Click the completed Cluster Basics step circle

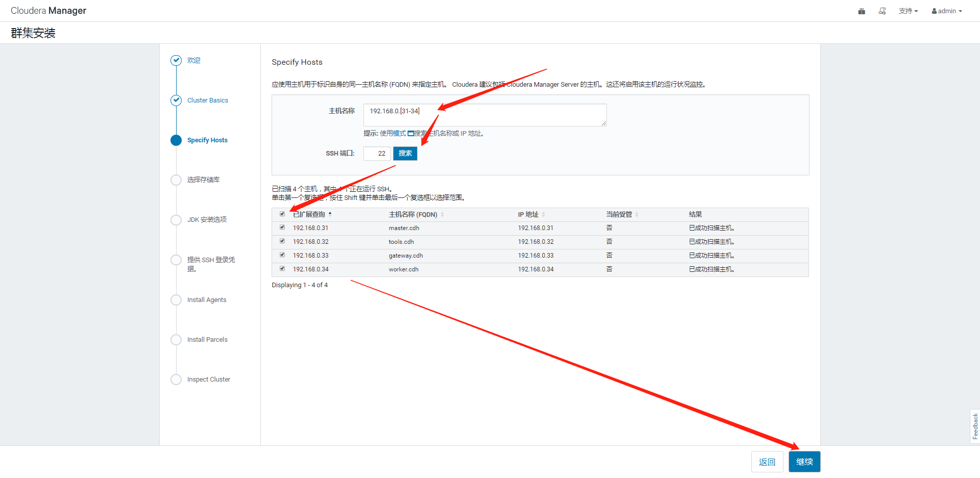176,100
